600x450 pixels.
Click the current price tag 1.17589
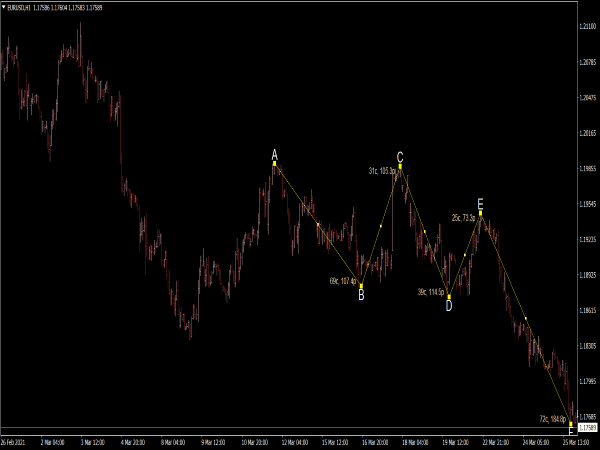click(x=588, y=427)
